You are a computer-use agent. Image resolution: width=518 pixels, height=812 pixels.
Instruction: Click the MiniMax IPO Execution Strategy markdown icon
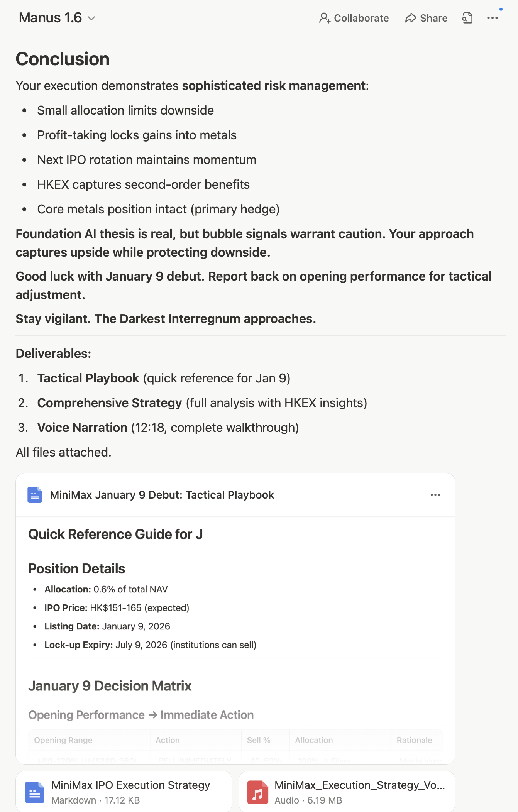35,792
